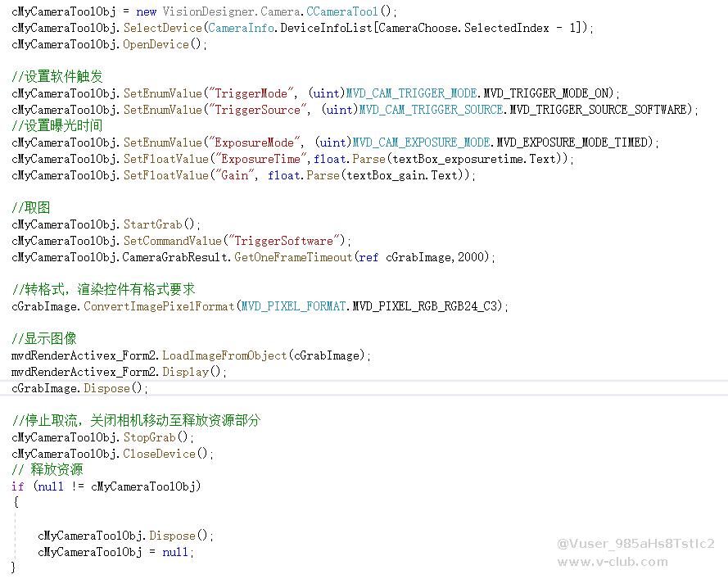Click the cGrabImage.Dispose line

[79, 388]
